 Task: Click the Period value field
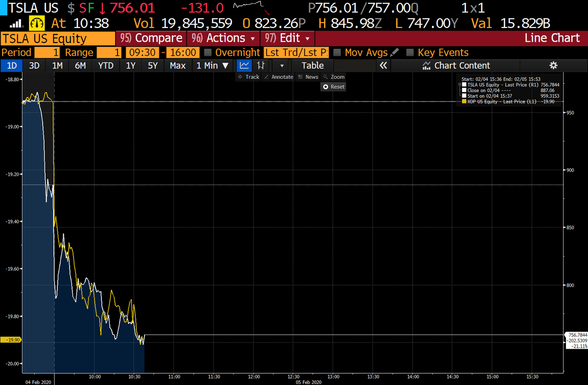click(x=47, y=52)
